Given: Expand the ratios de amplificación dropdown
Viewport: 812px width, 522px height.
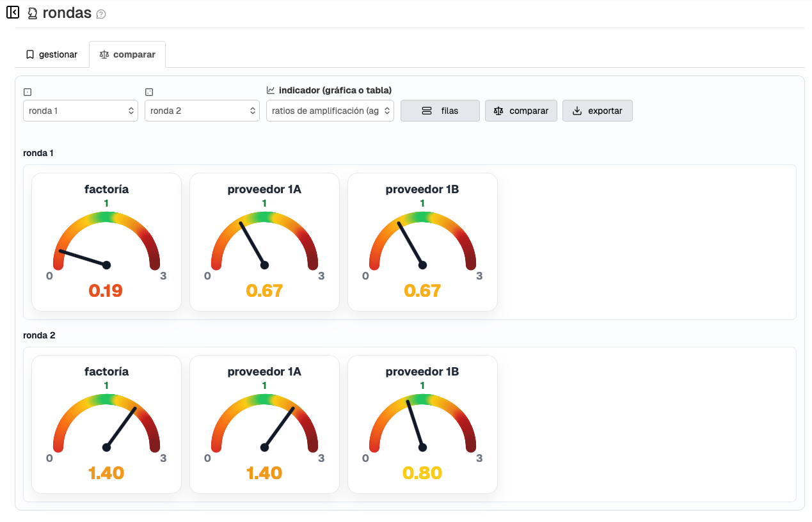Looking at the screenshot, I should pos(330,111).
